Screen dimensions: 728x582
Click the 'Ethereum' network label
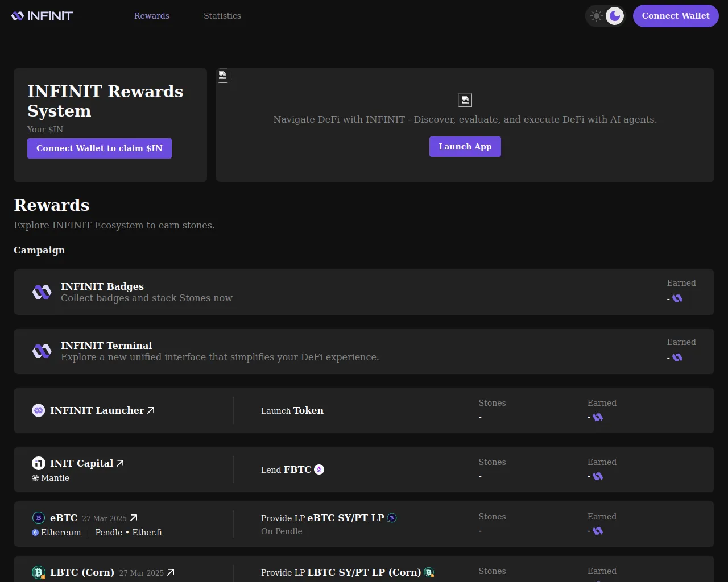[x=61, y=533]
